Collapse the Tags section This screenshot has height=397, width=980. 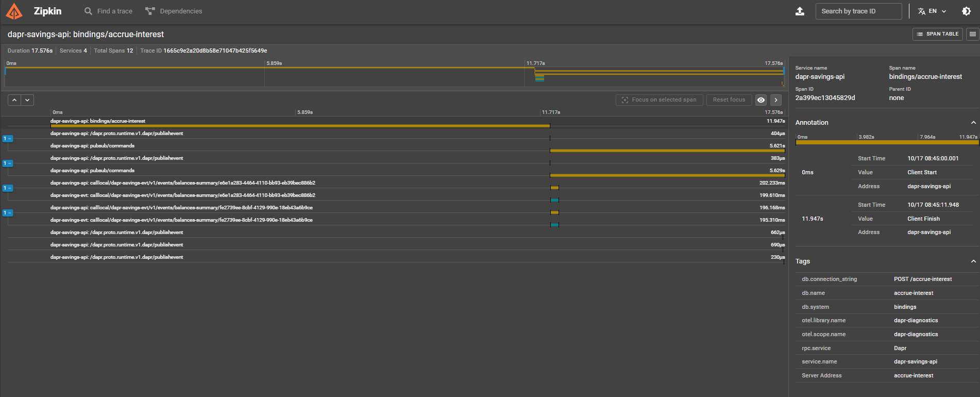973,261
